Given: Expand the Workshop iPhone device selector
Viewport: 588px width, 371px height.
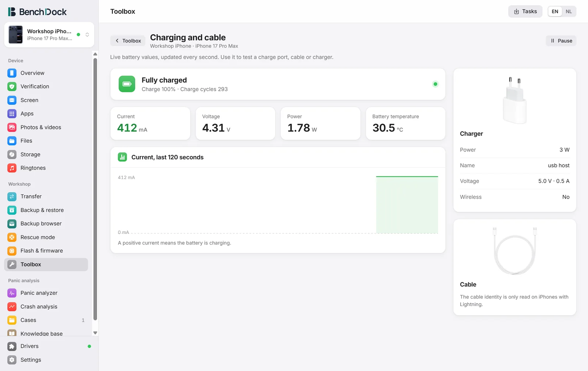Looking at the screenshot, I should (49, 35).
